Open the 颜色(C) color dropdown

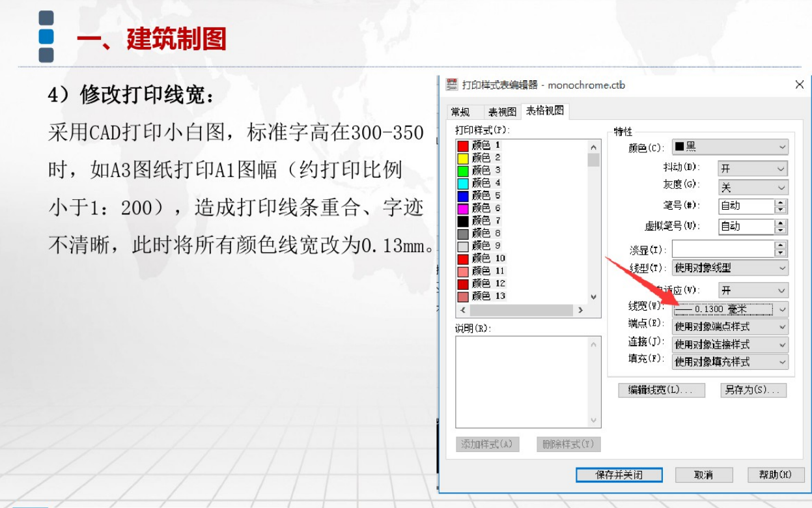[730, 147]
